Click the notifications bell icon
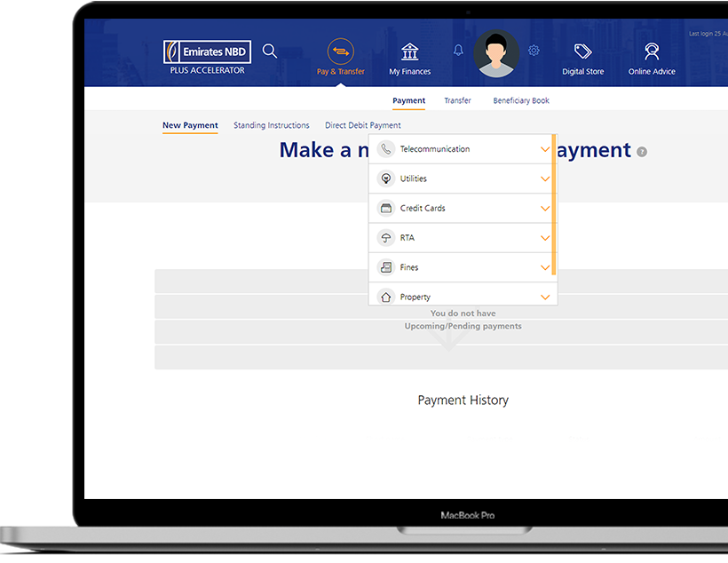728x563 pixels. point(458,51)
